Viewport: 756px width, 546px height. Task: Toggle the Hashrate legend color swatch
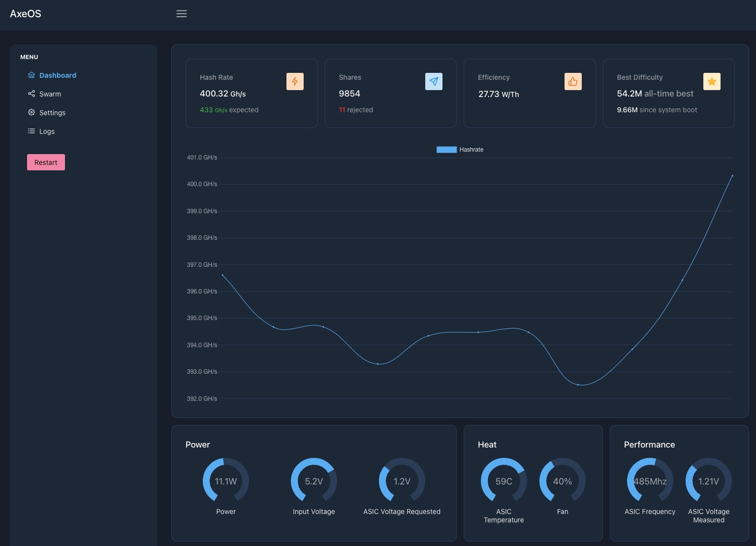(446, 150)
